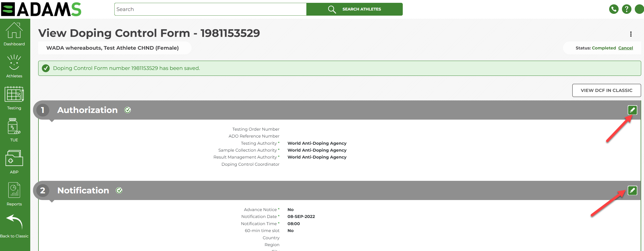Click the 60-min time slot value No
This screenshot has height=251, width=644.
pos(290,231)
